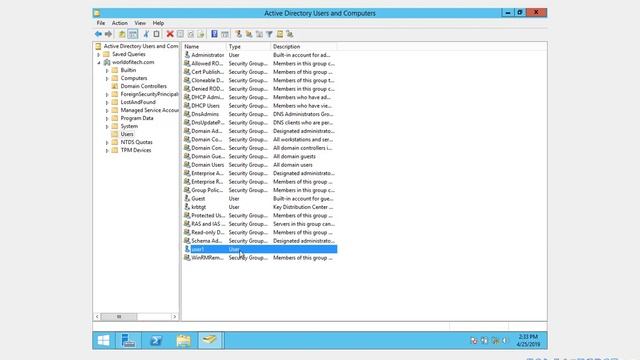Expand the NTDS Quotas node
The height and width of the screenshot is (360, 640).
tap(107, 142)
